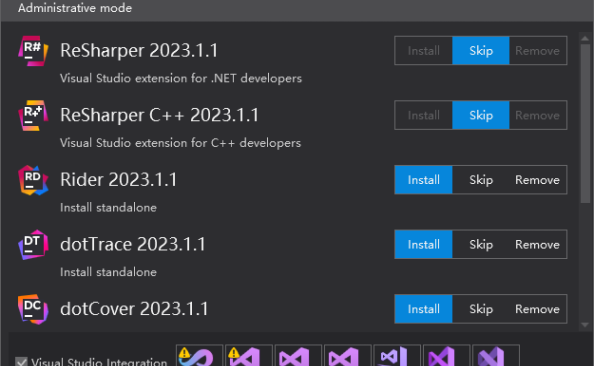Choose Remove for ReSharper 2023.1.1
Screen dimensions: 594x366
[538, 51]
